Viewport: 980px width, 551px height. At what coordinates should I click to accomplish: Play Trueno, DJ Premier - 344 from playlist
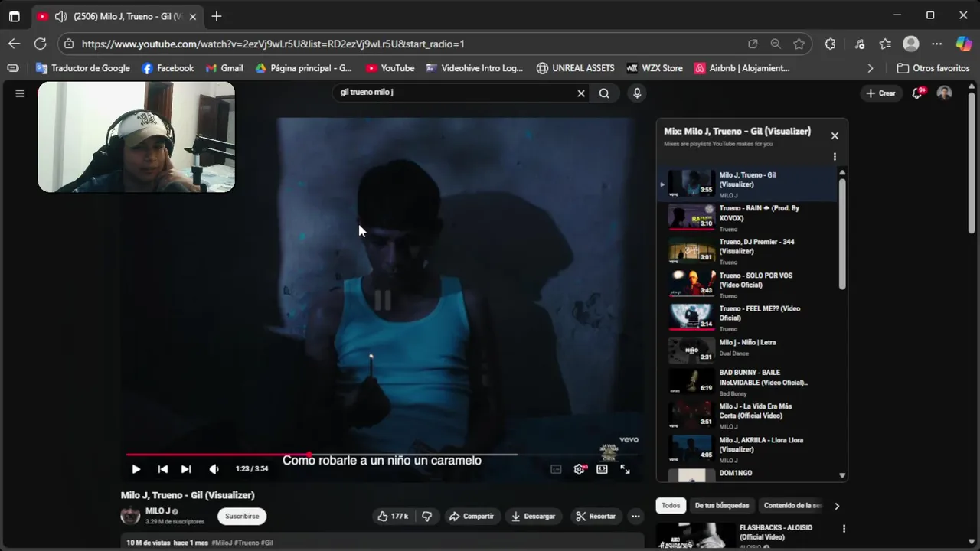746,251
